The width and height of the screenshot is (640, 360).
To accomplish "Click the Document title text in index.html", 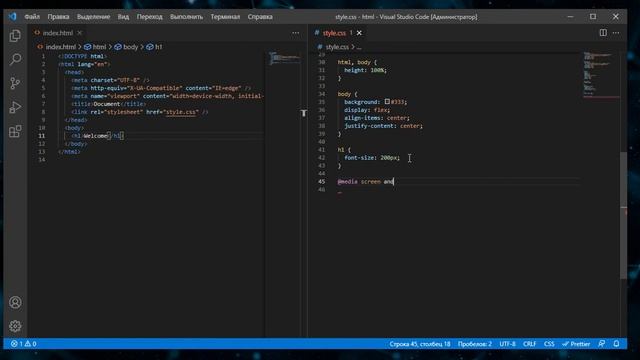I will click(x=107, y=104).
